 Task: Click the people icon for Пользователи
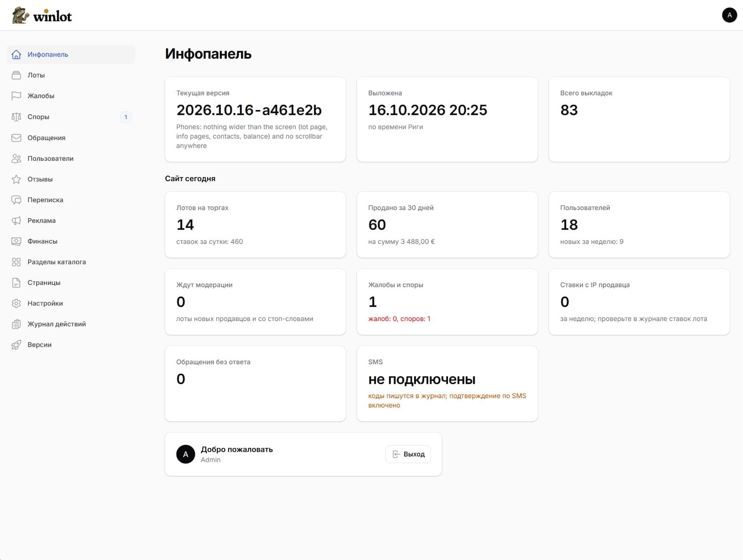[16, 158]
